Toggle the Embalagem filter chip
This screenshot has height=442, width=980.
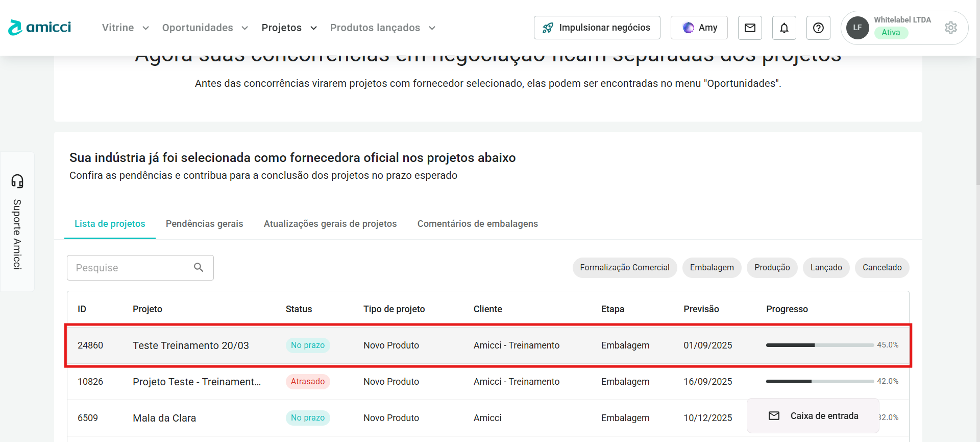click(x=712, y=268)
